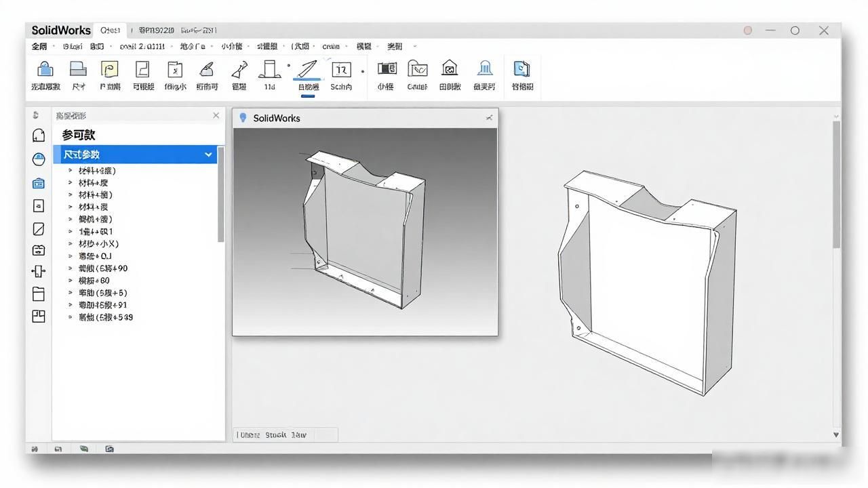Click the extrude icon labeled 11d
Screen dimensions: 868x488
coord(270,69)
